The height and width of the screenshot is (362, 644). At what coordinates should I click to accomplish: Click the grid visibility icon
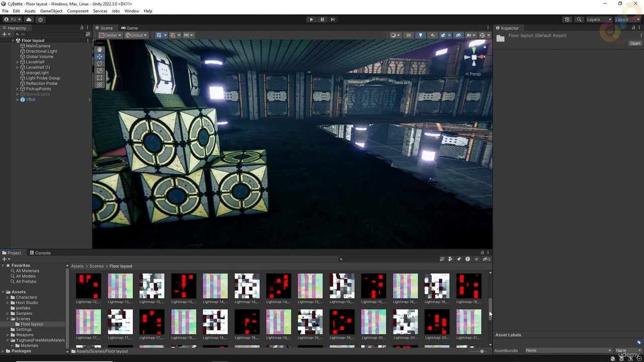tap(159, 35)
